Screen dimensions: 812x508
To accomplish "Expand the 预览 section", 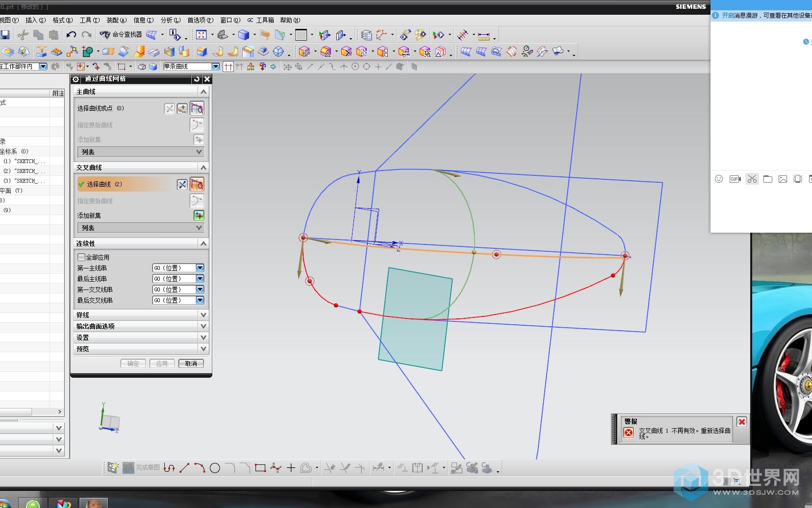I will point(203,349).
